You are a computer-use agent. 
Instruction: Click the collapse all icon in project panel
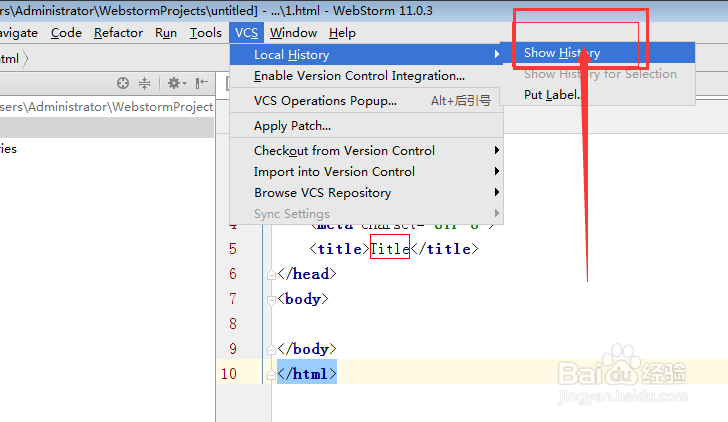(144, 83)
